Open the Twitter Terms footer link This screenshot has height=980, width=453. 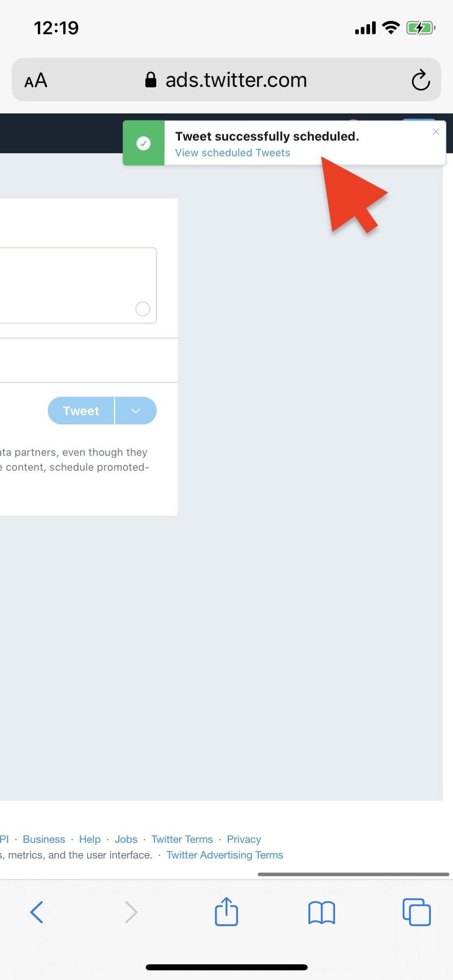pyautogui.click(x=182, y=839)
